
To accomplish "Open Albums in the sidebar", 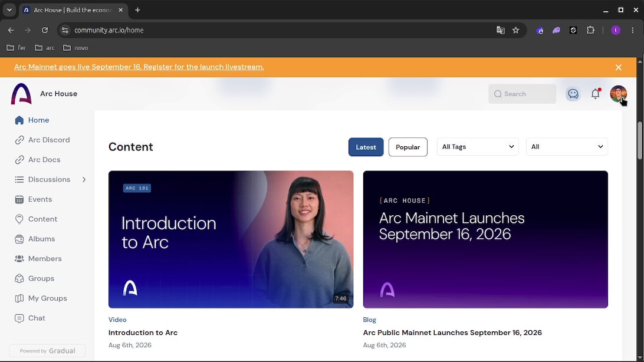I will click(x=34, y=239).
